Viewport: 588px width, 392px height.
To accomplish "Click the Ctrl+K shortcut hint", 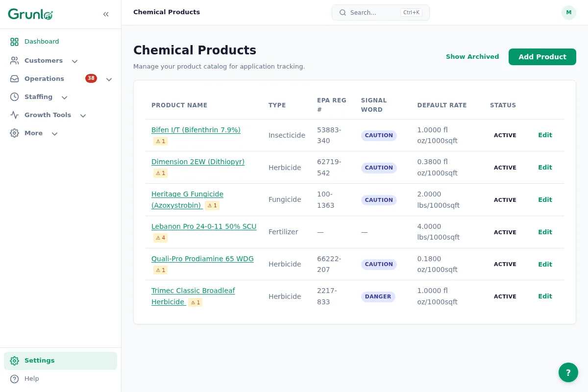I will coord(411,13).
